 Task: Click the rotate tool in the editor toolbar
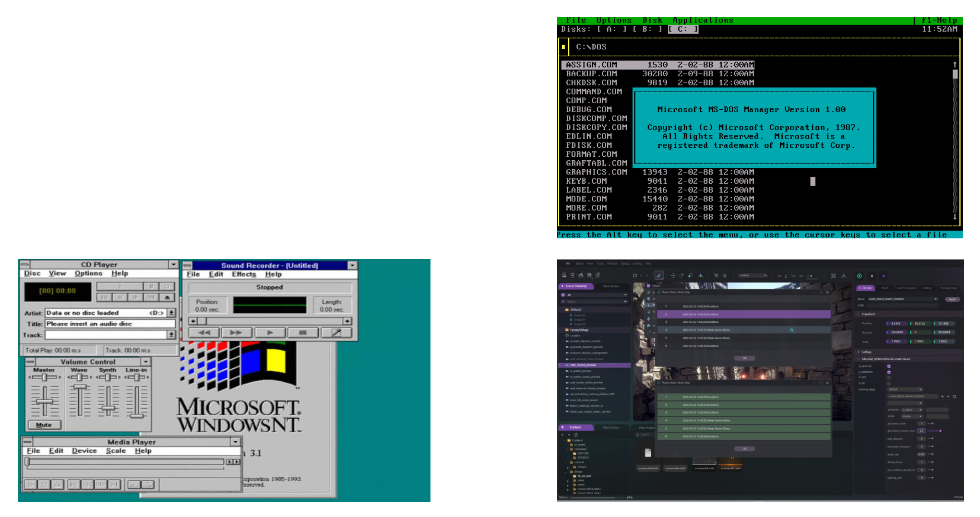[x=681, y=276]
